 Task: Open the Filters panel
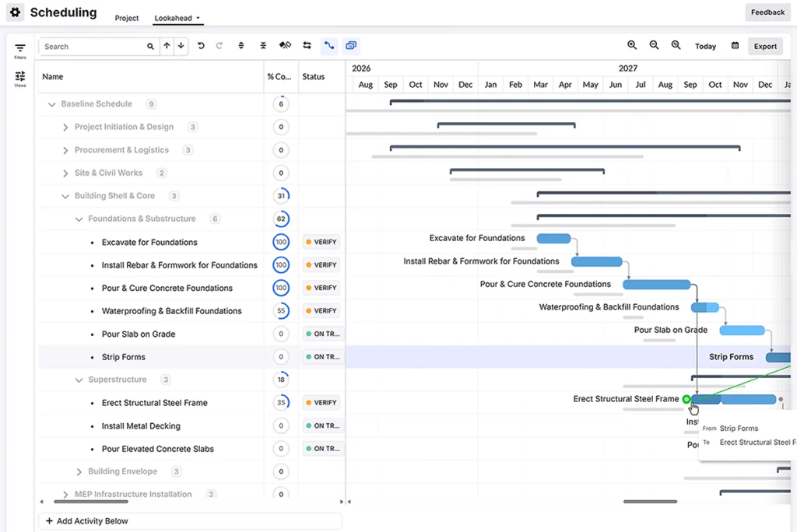[19, 51]
